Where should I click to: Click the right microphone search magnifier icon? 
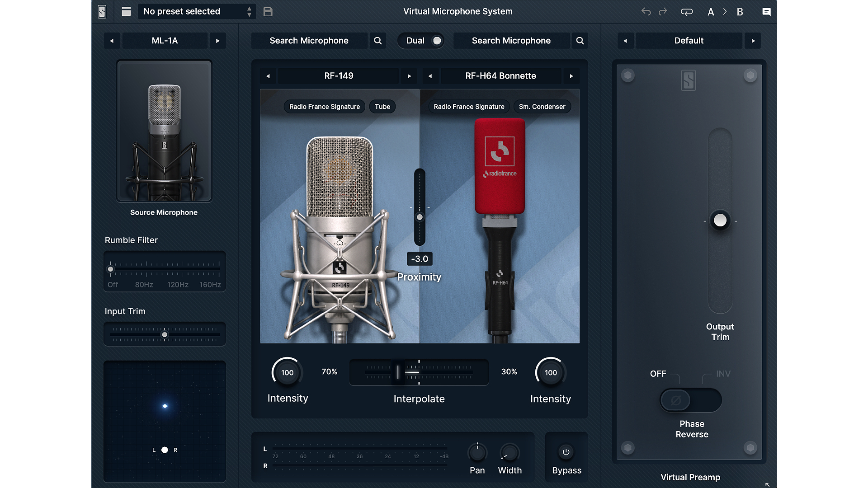point(580,41)
